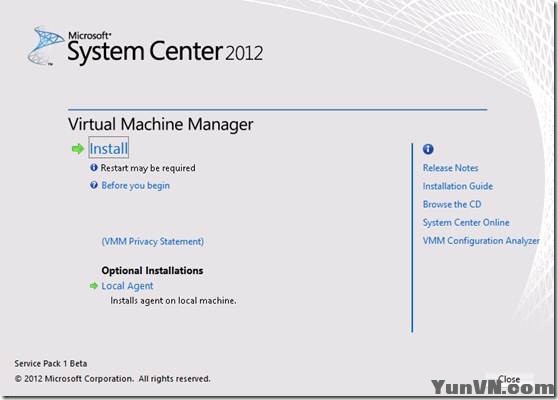Click the Restart may be required text

point(148,168)
